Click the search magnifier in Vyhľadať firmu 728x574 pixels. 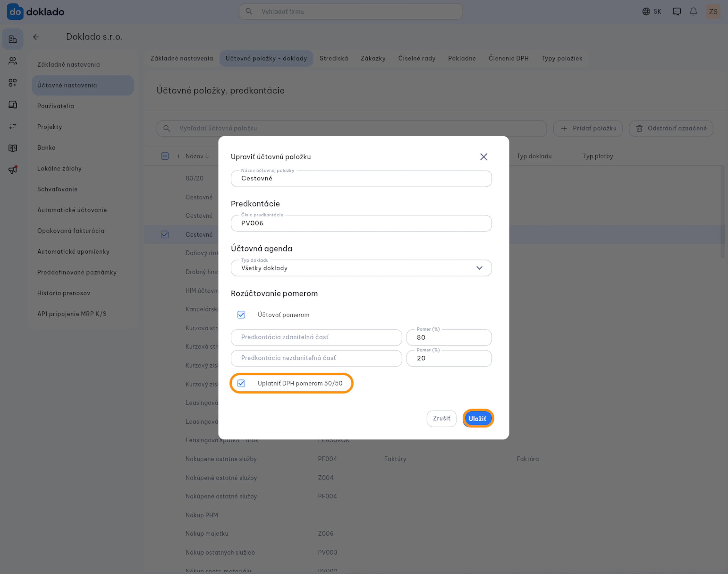(x=249, y=11)
